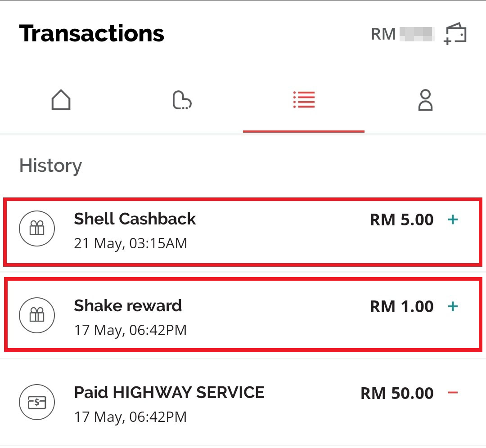Open the Shell Cashback transaction title
Viewport: 486px width, 448px height.
tap(135, 219)
